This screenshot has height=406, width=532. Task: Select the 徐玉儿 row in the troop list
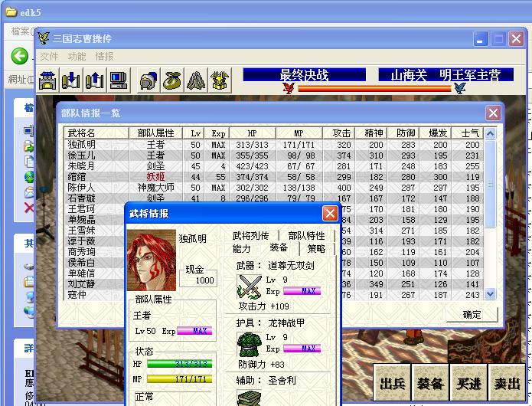pyautogui.click(x=82, y=156)
